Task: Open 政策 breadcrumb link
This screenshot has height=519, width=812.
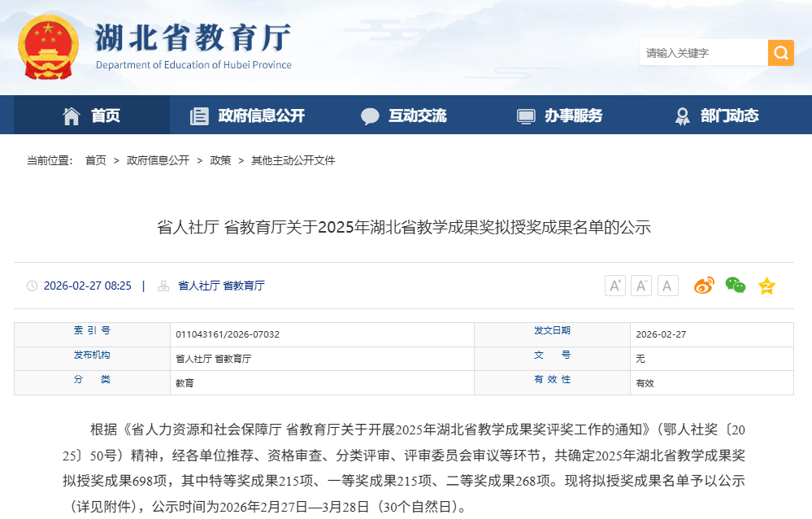Action: pyautogui.click(x=220, y=160)
